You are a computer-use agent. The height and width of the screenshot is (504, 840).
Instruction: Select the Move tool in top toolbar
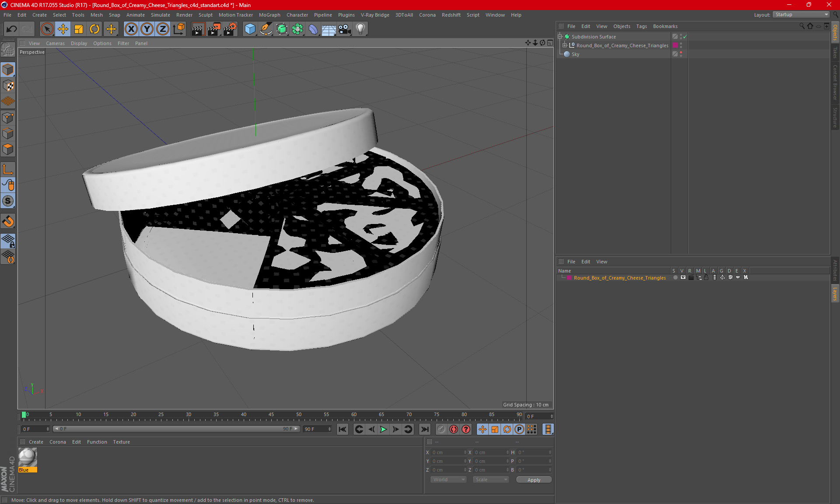tap(63, 29)
